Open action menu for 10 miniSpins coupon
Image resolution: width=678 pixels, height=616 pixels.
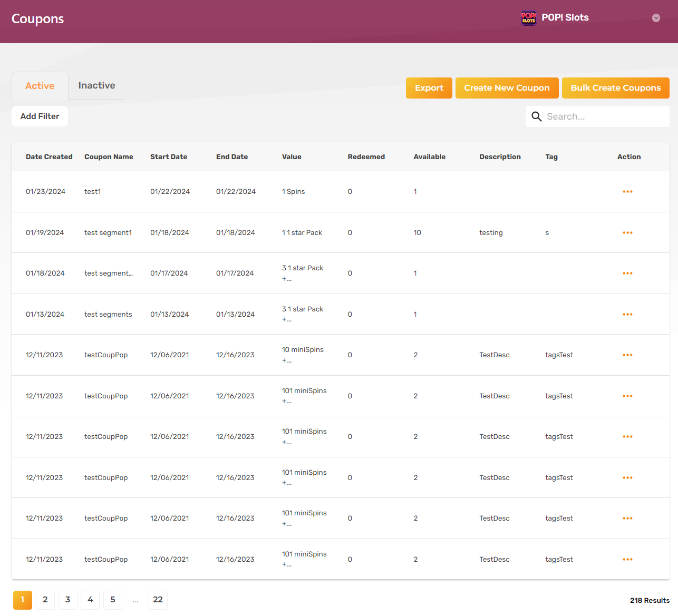tap(627, 355)
